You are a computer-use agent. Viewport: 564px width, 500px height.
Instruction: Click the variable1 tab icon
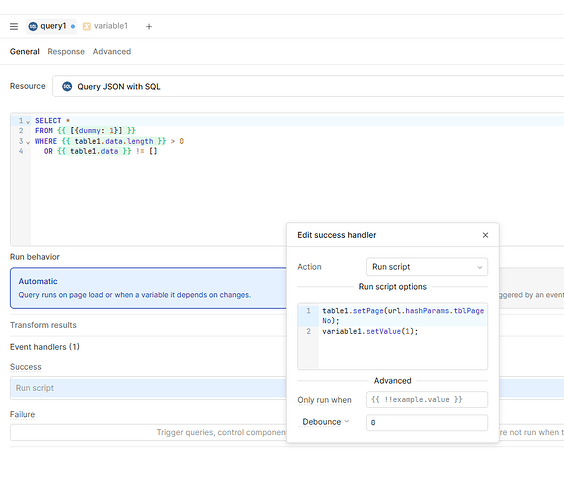[87, 26]
